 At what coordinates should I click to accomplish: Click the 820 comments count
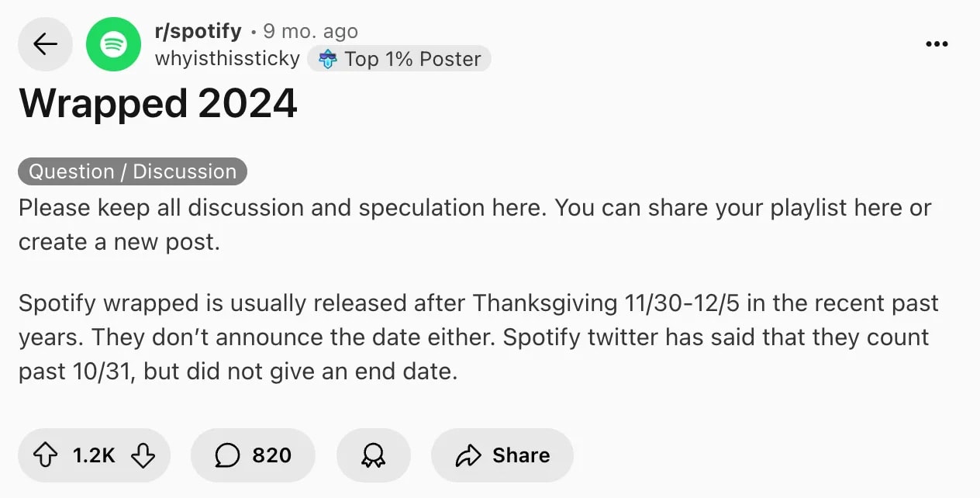pos(271,455)
